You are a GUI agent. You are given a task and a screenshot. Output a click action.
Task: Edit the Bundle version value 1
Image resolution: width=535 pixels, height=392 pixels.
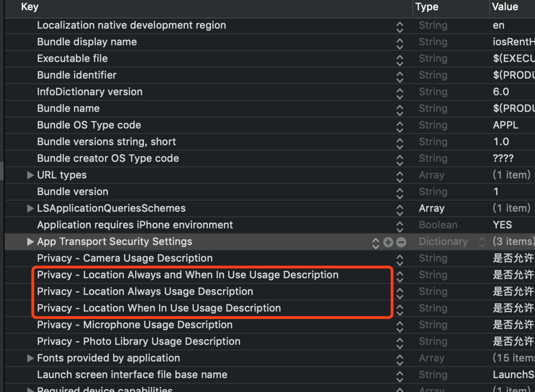pos(496,191)
